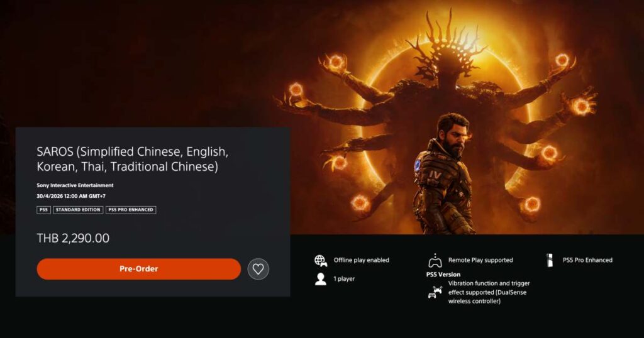Click the release date 30/4/2026 text

71,196
